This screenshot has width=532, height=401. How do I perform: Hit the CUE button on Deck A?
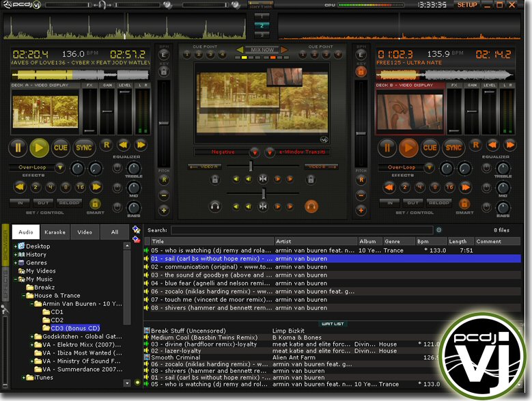tap(61, 148)
